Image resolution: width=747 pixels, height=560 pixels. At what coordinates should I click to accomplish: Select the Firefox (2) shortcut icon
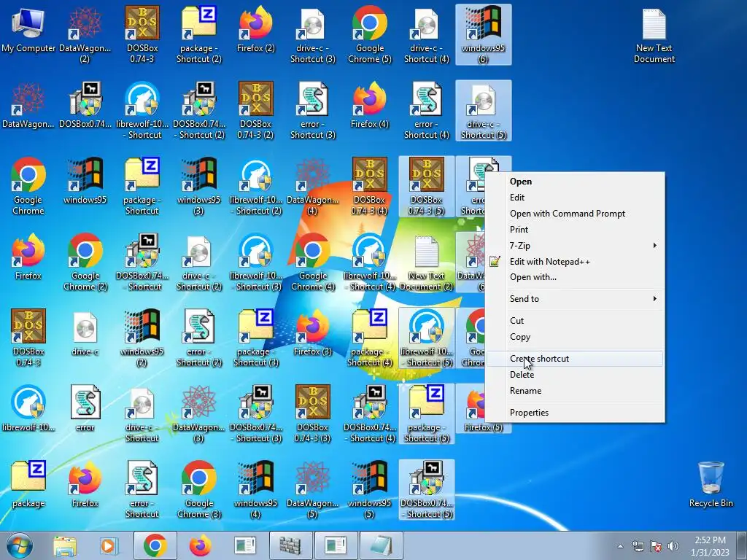click(x=256, y=29)
